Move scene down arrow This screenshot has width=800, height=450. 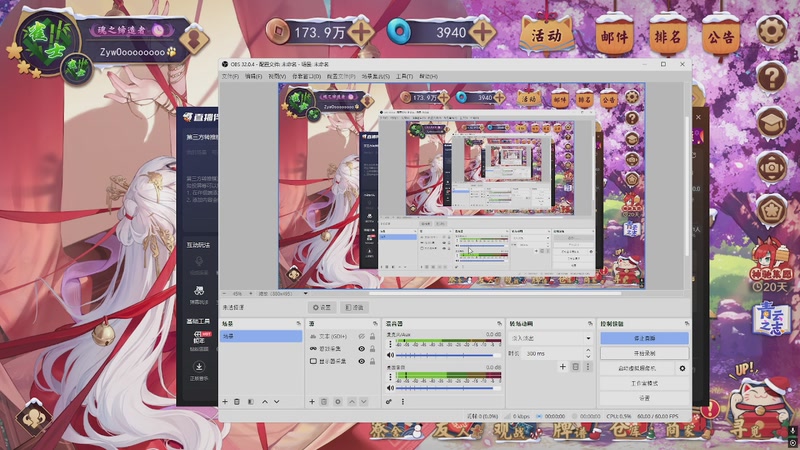click(277, 402)
